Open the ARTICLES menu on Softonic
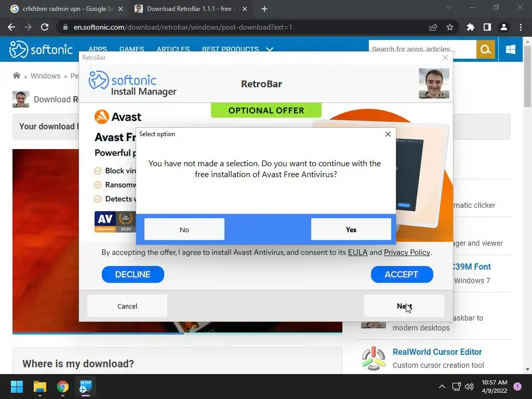The image size is (532, 399). (x=173, y=49)
